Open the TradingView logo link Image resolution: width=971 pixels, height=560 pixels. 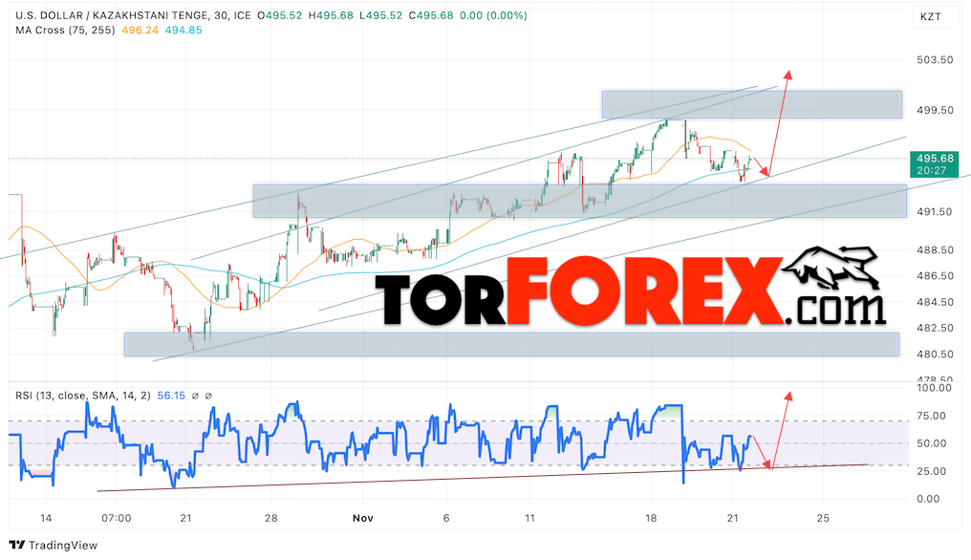54,545
